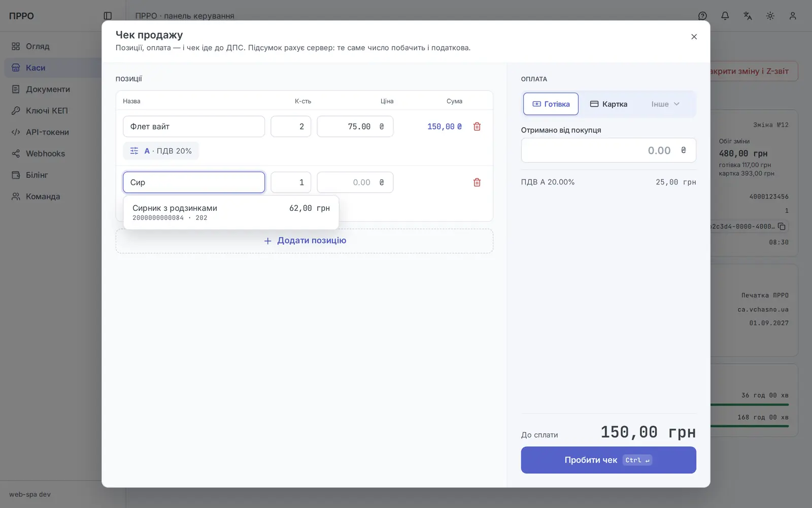Copy the fiscal ID icon

[782, 227]
